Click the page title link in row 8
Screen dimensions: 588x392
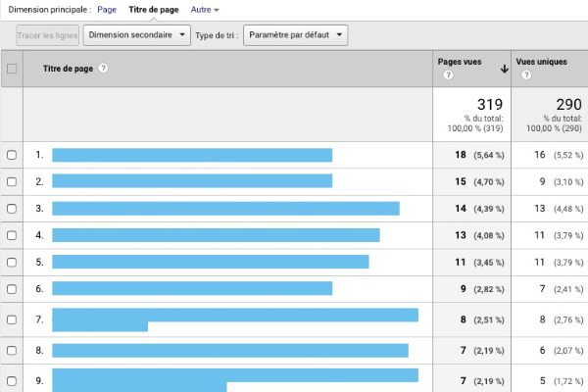(x=229, y=350)
